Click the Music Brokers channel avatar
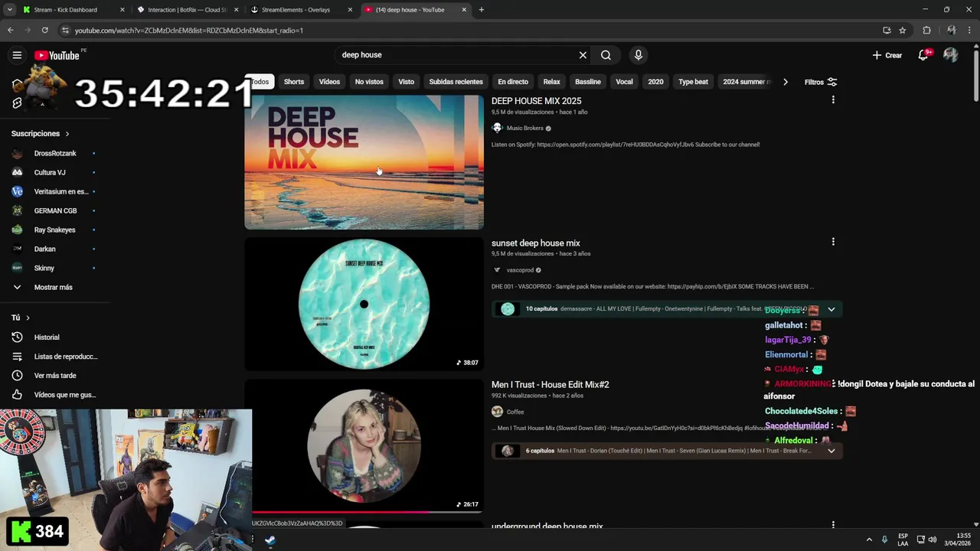This screenshot has width=980, height=551. [497, 128]
